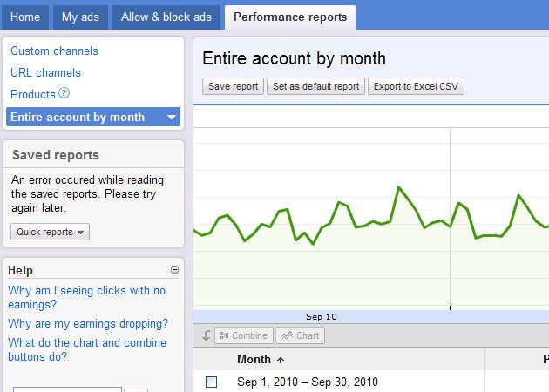Select the Performance reports tab
Image resolution: width=549 pixels, height=392 pixels.
290,17
